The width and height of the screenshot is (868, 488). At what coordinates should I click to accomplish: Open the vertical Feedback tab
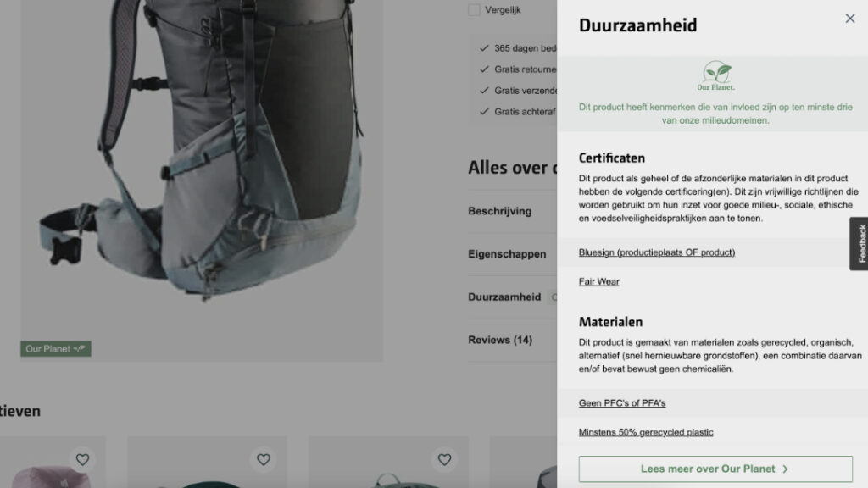[x=860, y=243]
